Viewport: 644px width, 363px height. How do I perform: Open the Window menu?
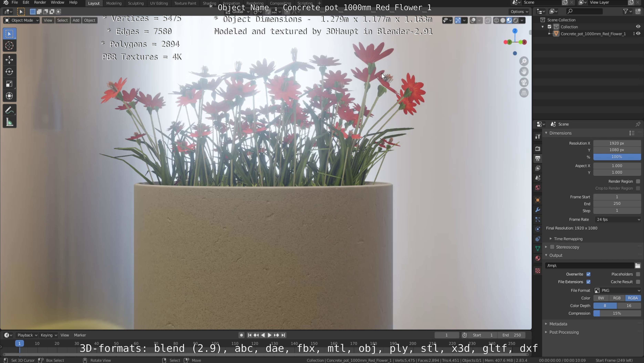click(58, 3)
